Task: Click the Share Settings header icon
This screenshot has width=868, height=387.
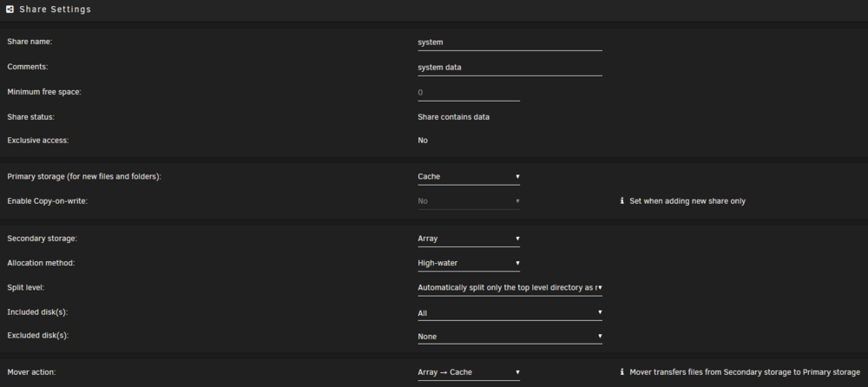Action: [10, 10]
